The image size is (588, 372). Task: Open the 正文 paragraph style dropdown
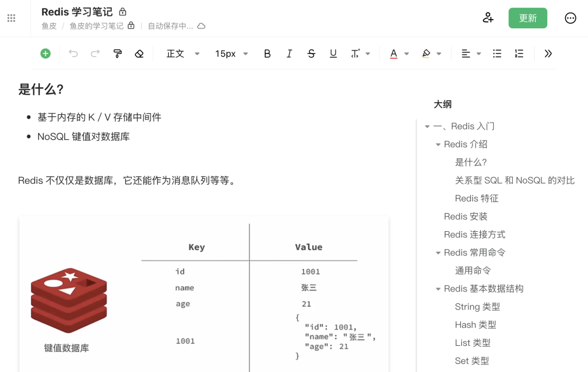[183, 53]
